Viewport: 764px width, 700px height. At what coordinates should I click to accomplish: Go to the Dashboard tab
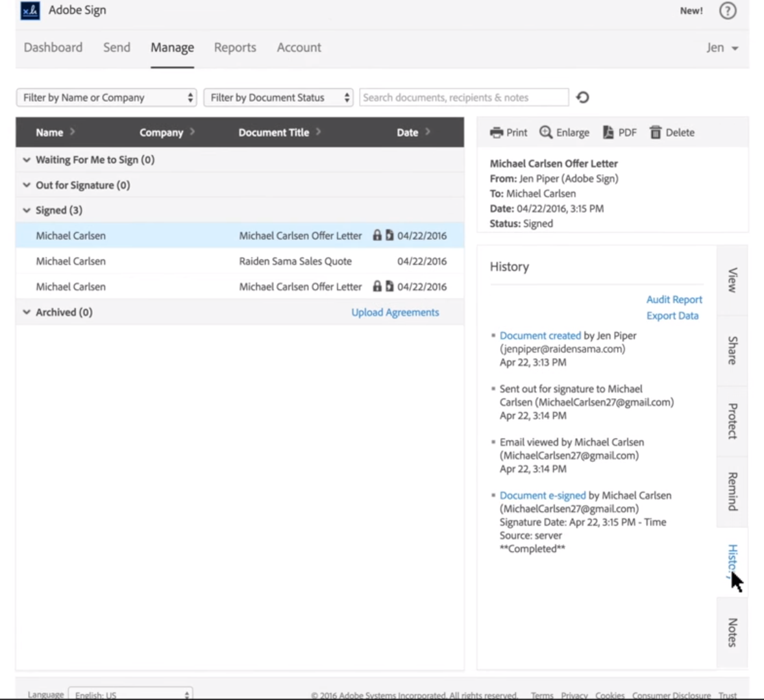[x=53, y=47]
